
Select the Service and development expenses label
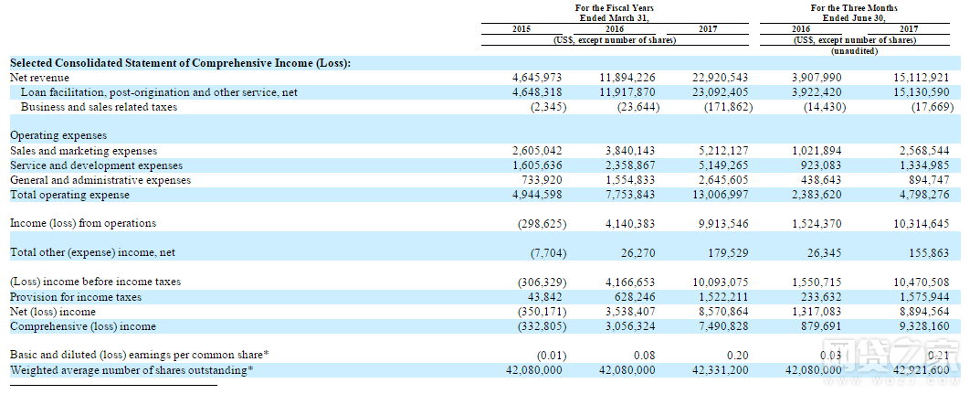[96, 165]
